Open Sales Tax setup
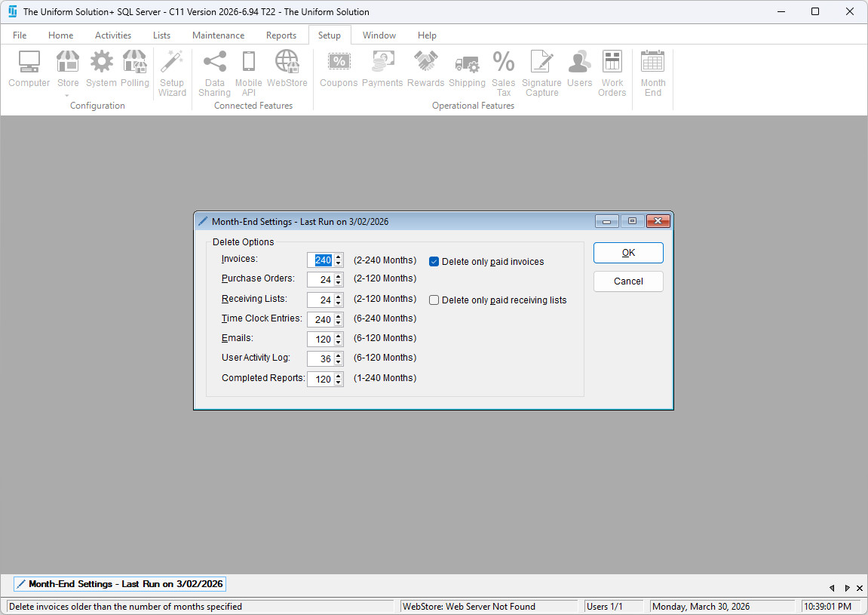Screen dimensions: 868x615 coord(503,73)
